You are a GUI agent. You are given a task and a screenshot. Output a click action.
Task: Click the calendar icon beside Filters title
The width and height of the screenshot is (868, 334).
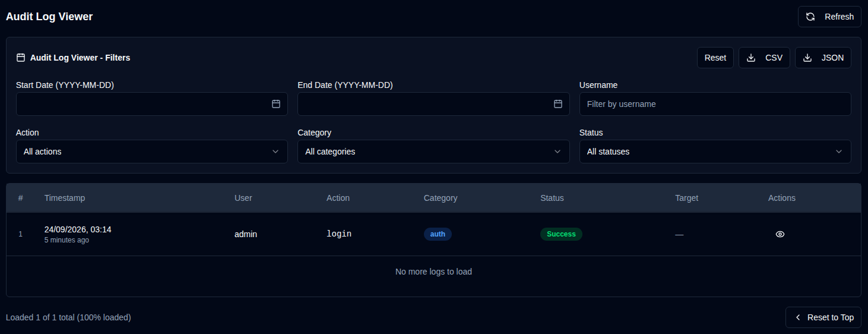(x=21, y=58)
